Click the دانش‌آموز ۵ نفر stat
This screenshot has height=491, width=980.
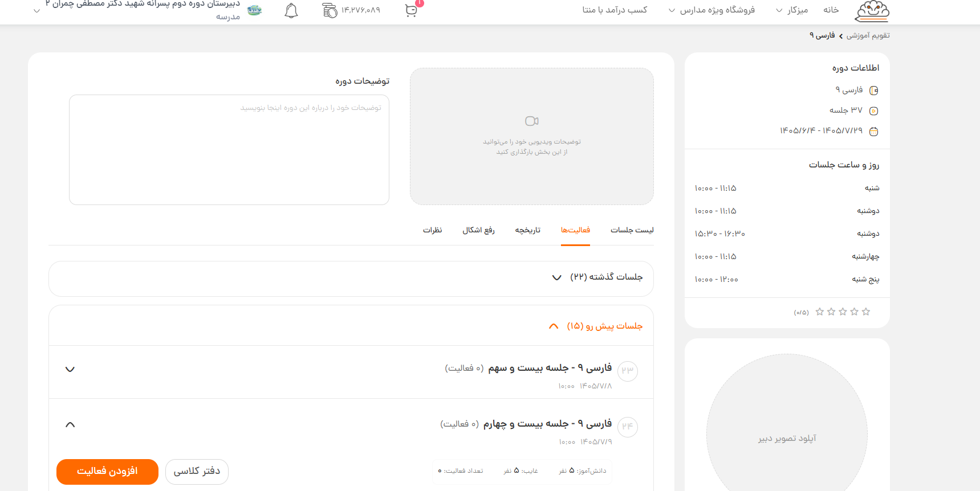tap(582, 471)
